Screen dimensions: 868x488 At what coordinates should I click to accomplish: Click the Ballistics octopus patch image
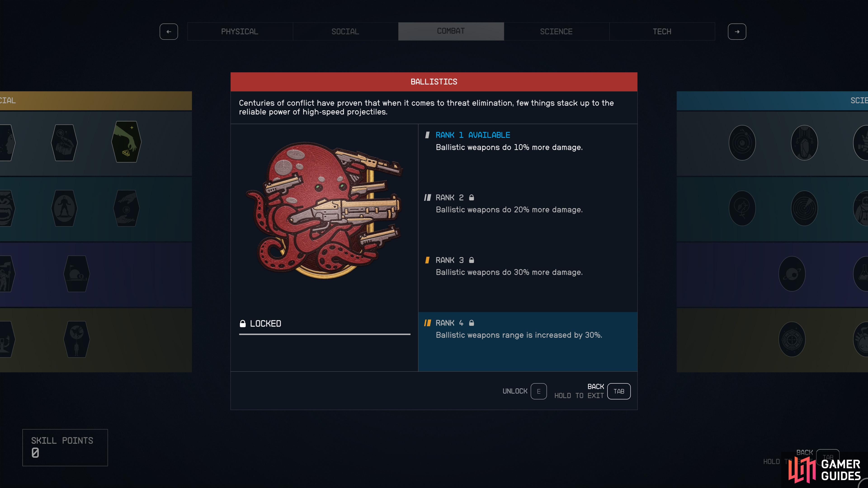coord(324,211)
